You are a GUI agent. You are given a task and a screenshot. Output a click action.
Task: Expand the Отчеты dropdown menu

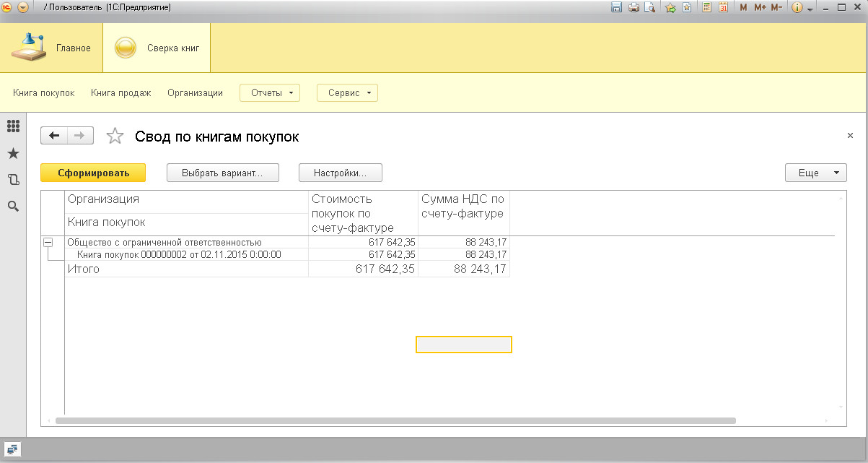270,93
